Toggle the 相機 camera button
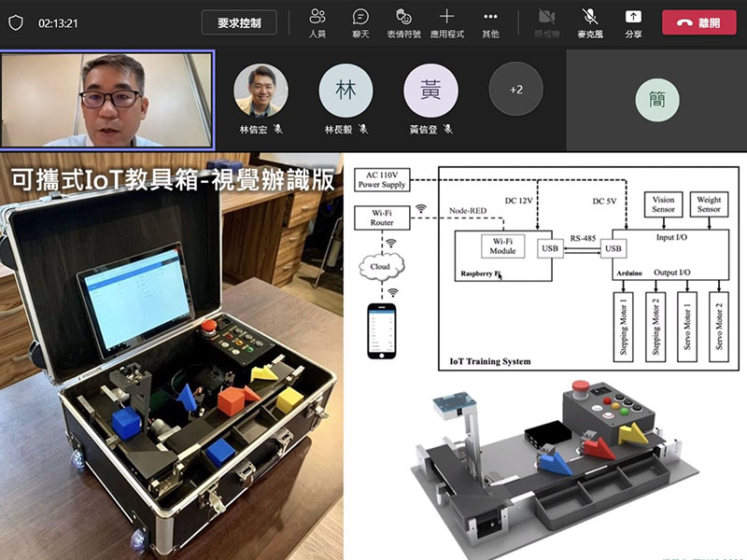This screenshot has height=560, width=747. [x=546, y=22]
